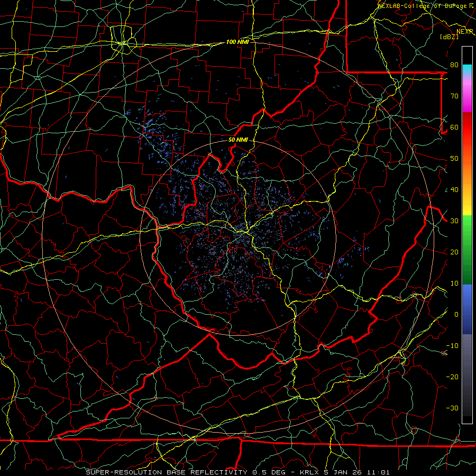Click the 10 value on dBZ scale

coord(454,283)
